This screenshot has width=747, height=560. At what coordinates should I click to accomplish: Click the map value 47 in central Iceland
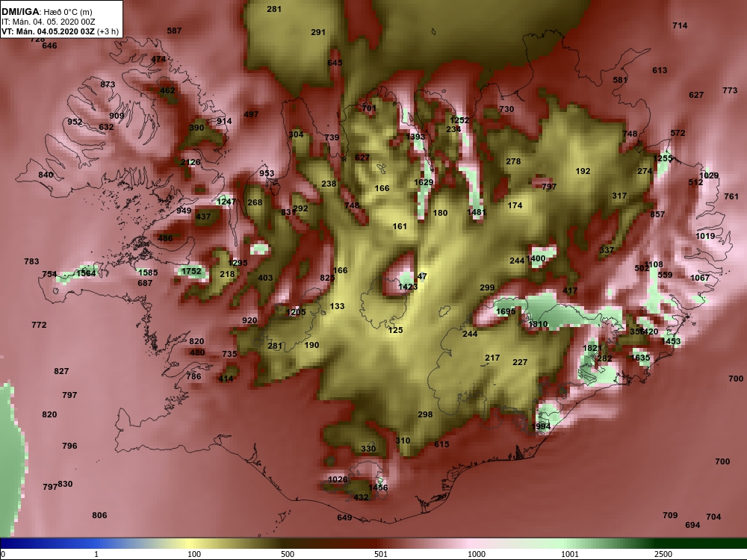(422, 276)
